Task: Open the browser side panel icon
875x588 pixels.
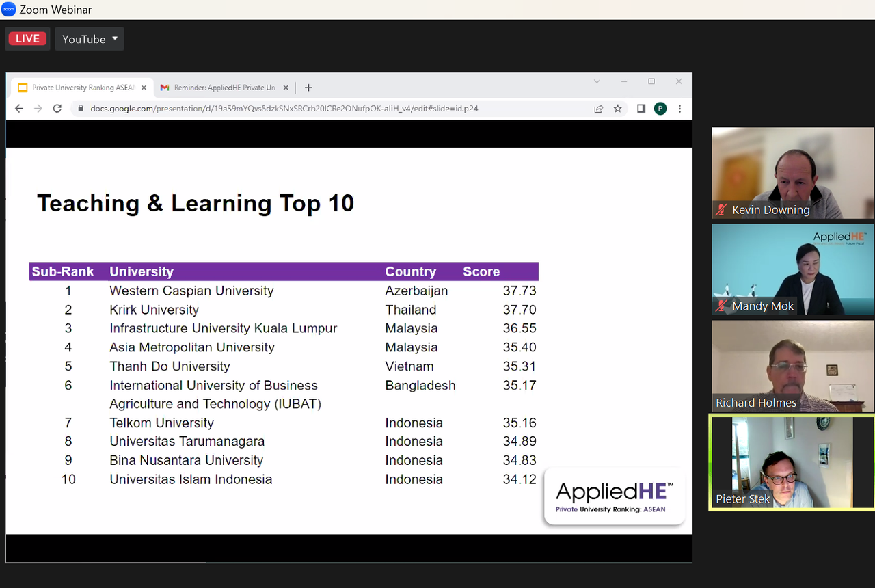Action: [641, 109]
